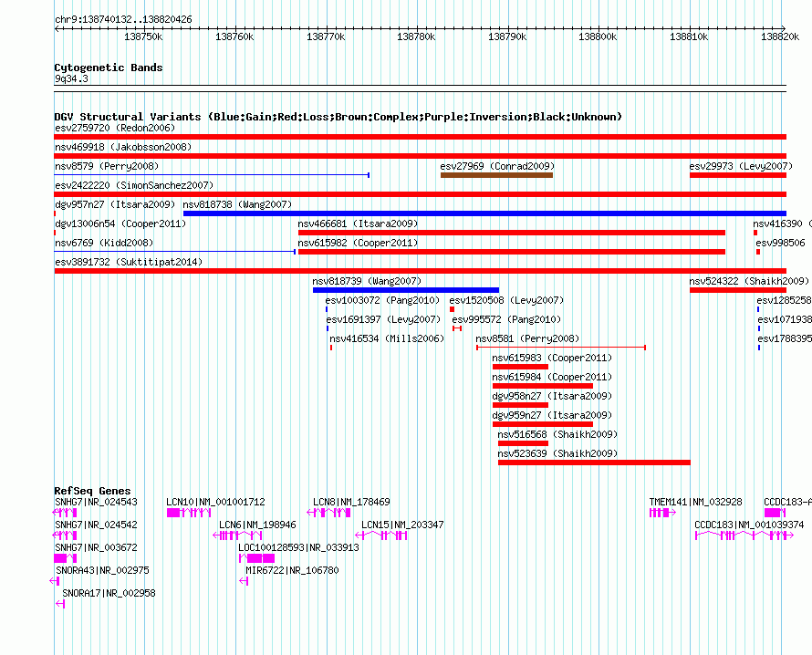Click the DGV Structural Variants track title
Viewport: 812px width, 655px height.
point(338,117)
